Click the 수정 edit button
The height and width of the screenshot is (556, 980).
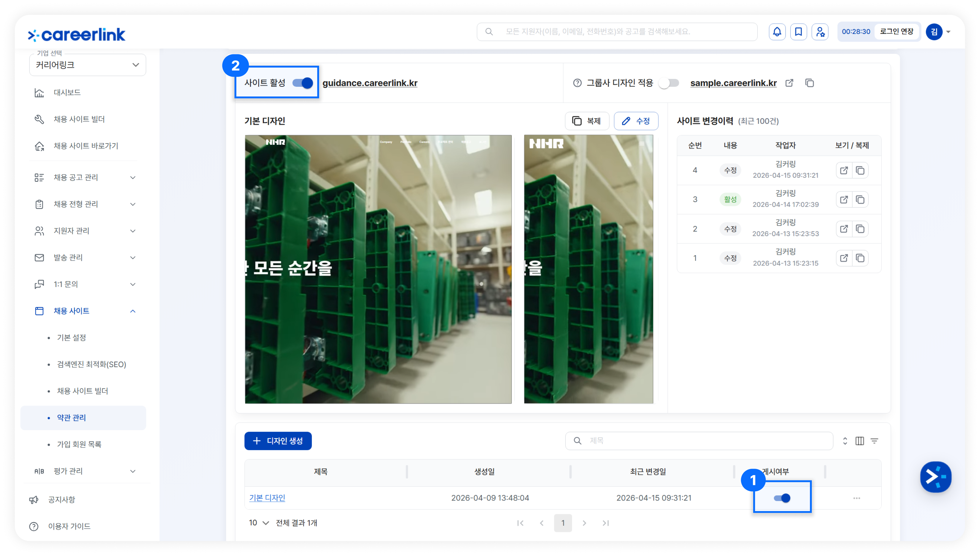click(636, 121)
